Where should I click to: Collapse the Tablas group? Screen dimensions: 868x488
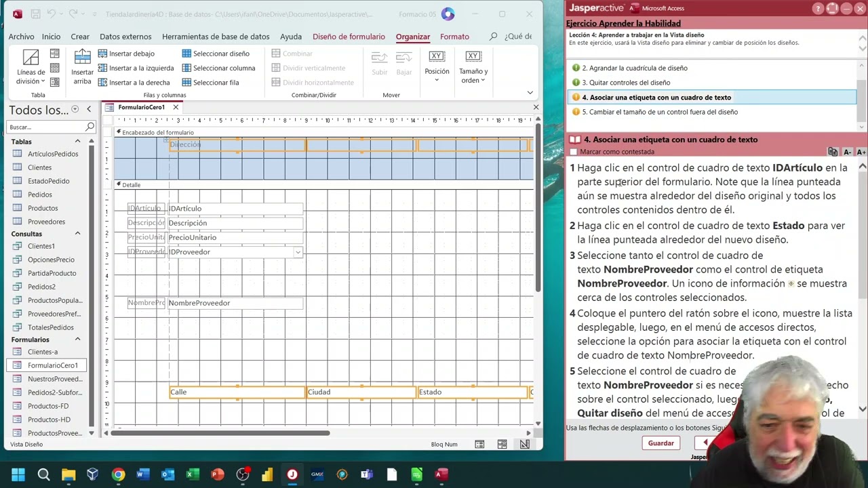77,142
